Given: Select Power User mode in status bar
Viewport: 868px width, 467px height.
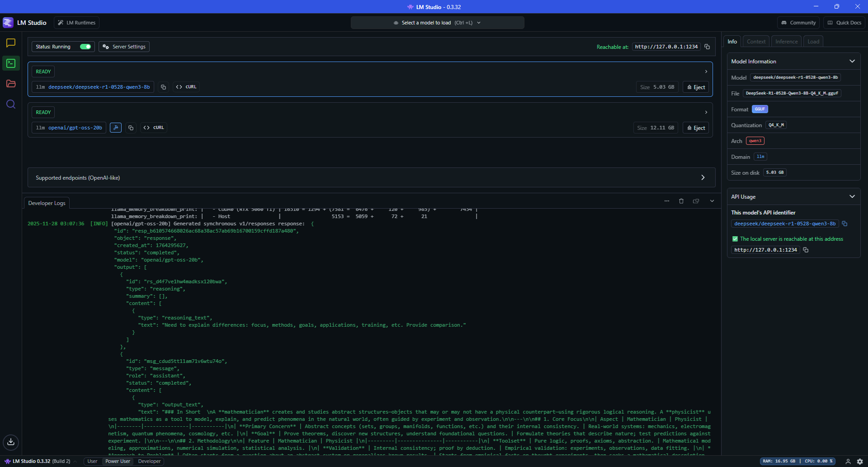Looking at the screenshot, I should [118, 461].
